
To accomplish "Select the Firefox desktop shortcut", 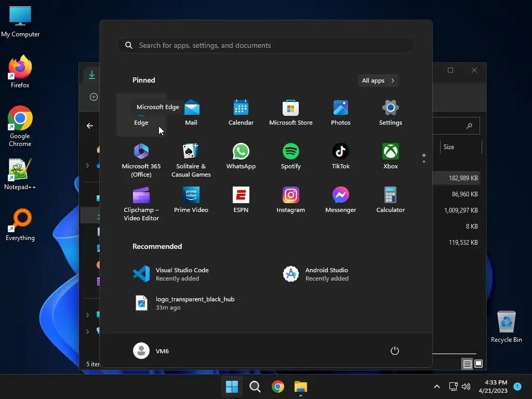I will (20, 72).
